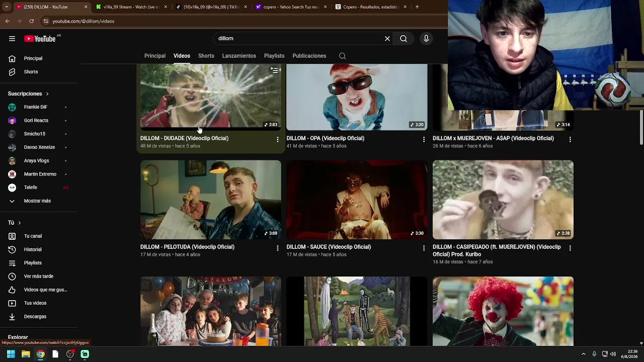Open the taskbar app with red badge
Image resolution: width=644 pixels, height=362 pixels.
click(x=70, y=354)
